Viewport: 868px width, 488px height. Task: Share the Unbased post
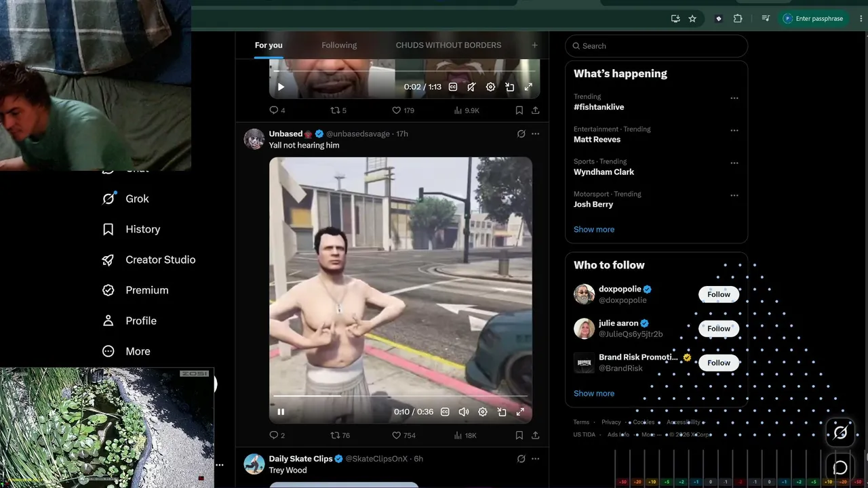(x=535, y=435)
